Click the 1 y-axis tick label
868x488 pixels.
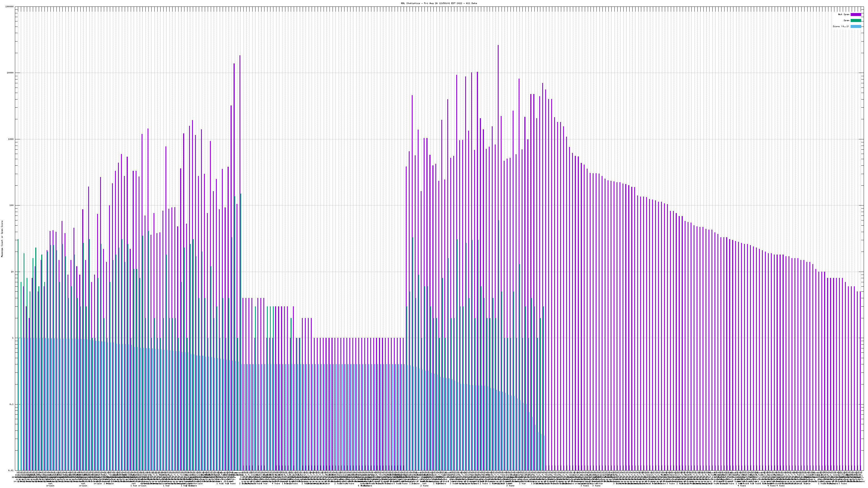click(x=13, y=338)
